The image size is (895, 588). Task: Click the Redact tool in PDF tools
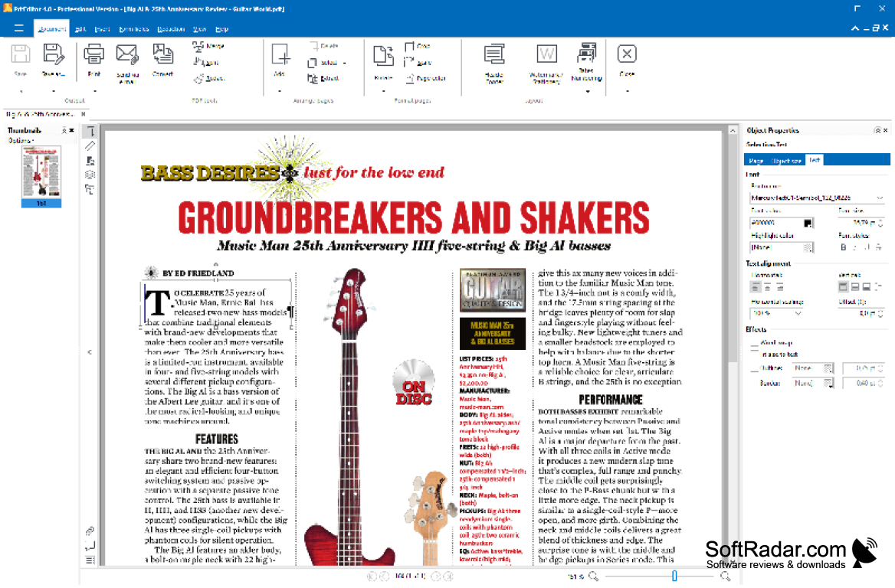pyautogui.click(x=208, y=78)
